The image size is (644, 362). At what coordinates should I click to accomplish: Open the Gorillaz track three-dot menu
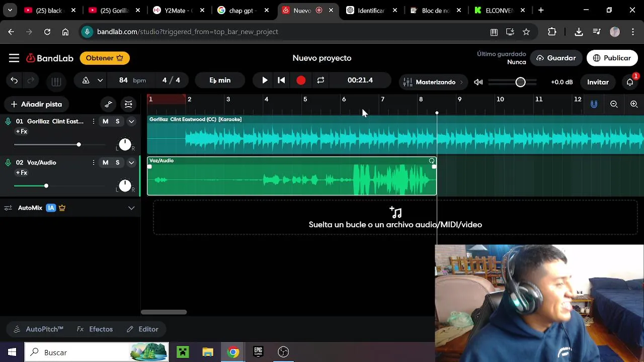[93, 121]
